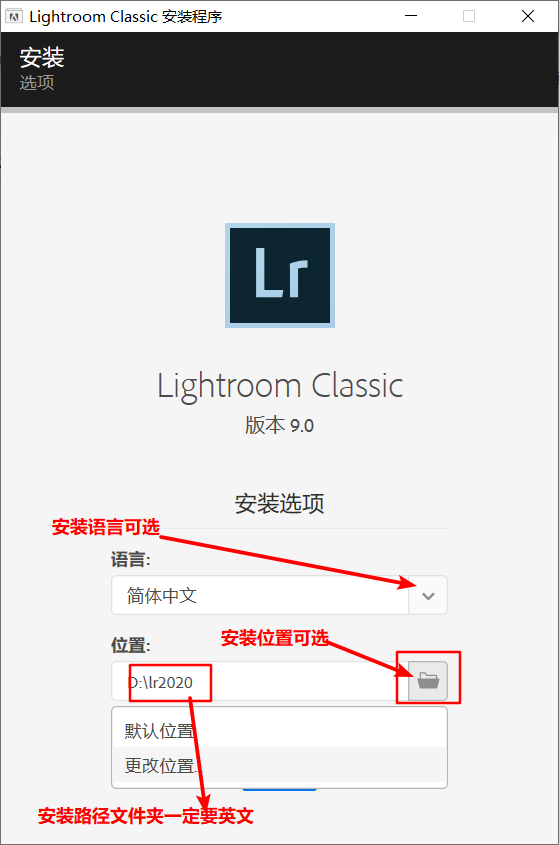Screen dimensions: 559x845
Task: Click the 安装选项 section heading
Action: (279, 503)
